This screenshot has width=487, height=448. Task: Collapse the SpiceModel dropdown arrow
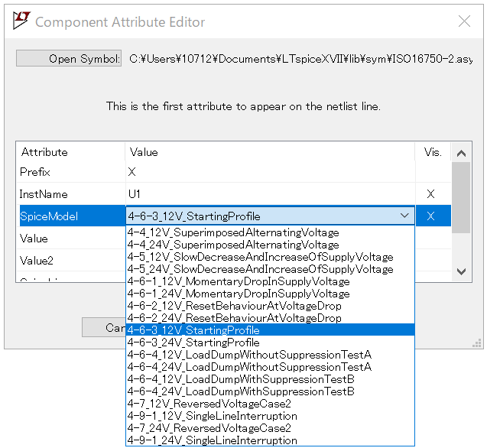pos(404,216)
